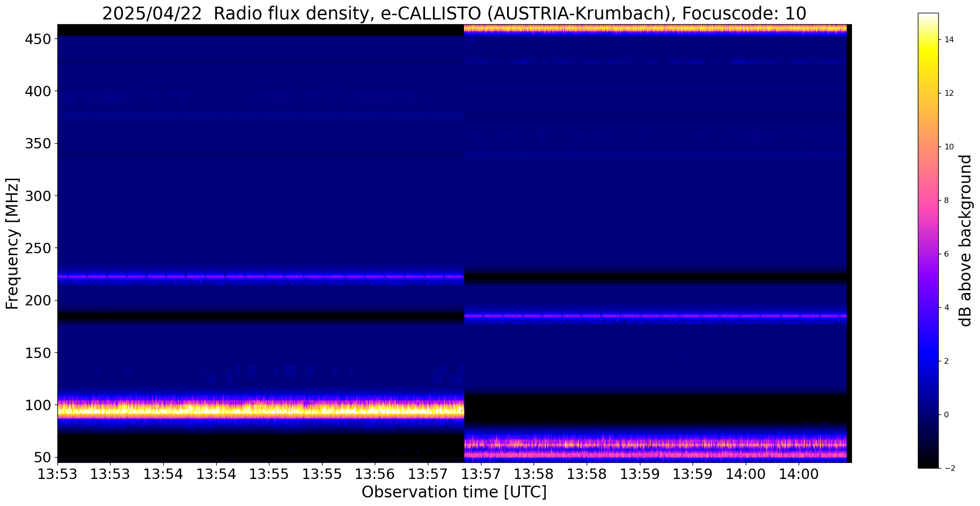Viewport: 980px width, 506px height.
Task: Click the colorbar tick value 2
Action: coord(947,361)
